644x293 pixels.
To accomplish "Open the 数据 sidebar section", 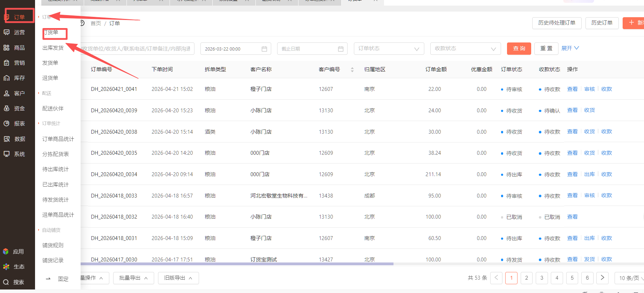I will (x=15, y=139).
